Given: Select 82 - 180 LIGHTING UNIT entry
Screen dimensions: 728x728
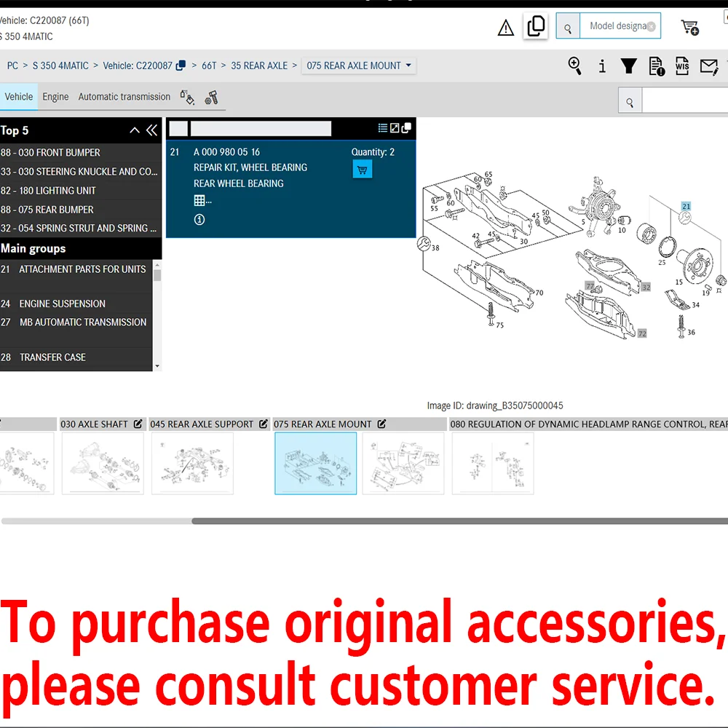Looking at the screenshot, I should tap(76, 190).
